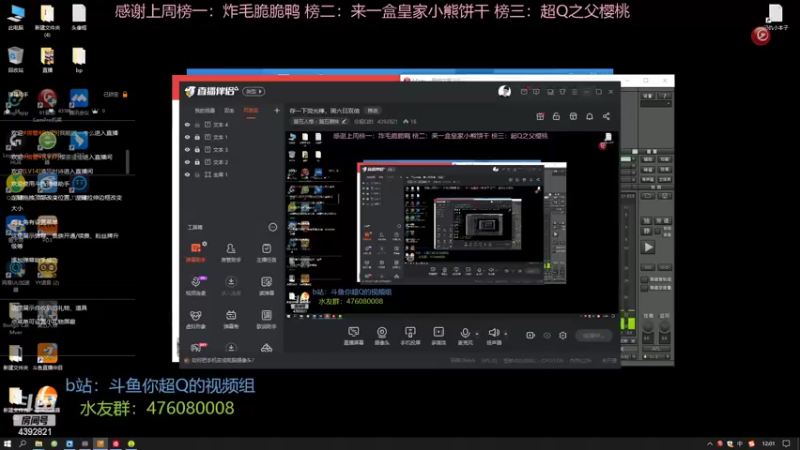
Task: Edit stream category with pencil icon
Action: 344,121
